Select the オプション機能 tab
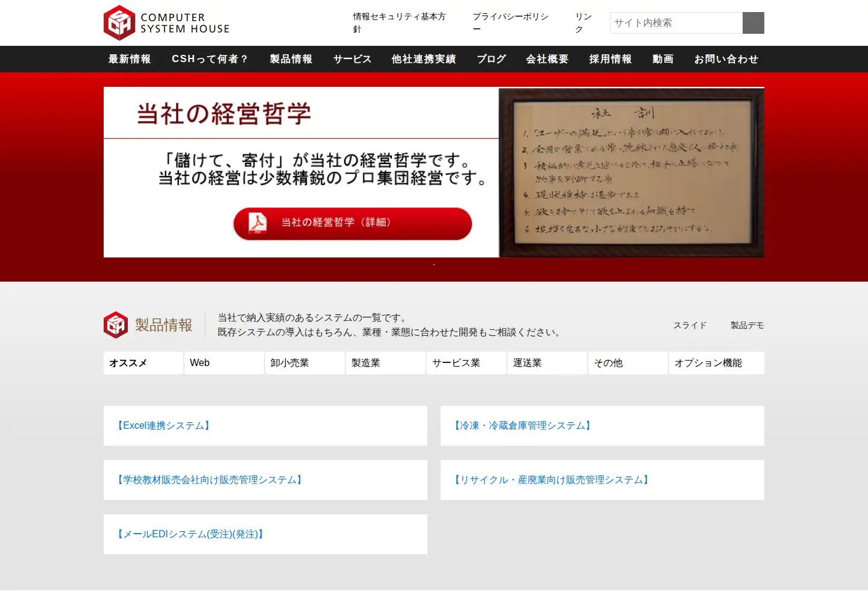The width and height of the screenshot is (868, 603). [717, 363]
